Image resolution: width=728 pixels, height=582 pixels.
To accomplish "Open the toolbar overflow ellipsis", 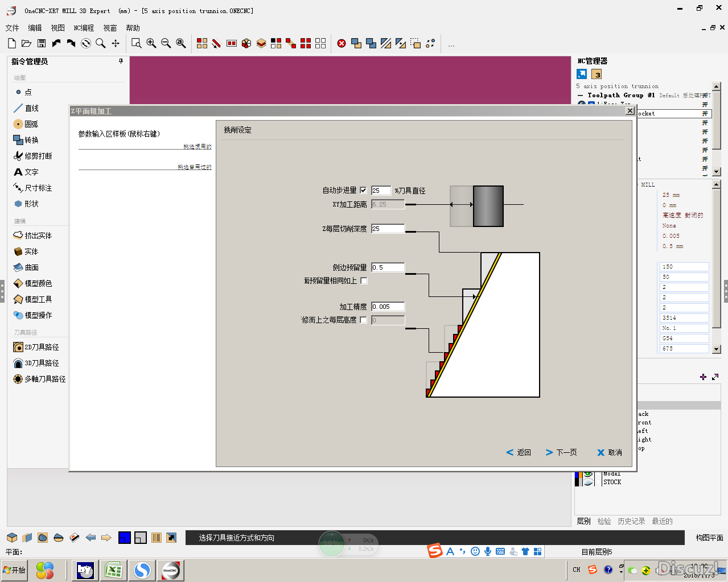I will click(451, 46).
